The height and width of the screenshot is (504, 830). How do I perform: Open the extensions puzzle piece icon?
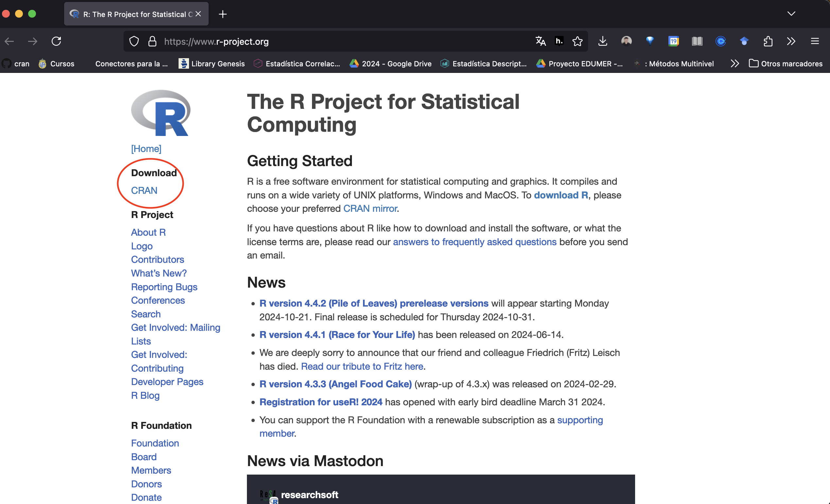tap(768, 42)
